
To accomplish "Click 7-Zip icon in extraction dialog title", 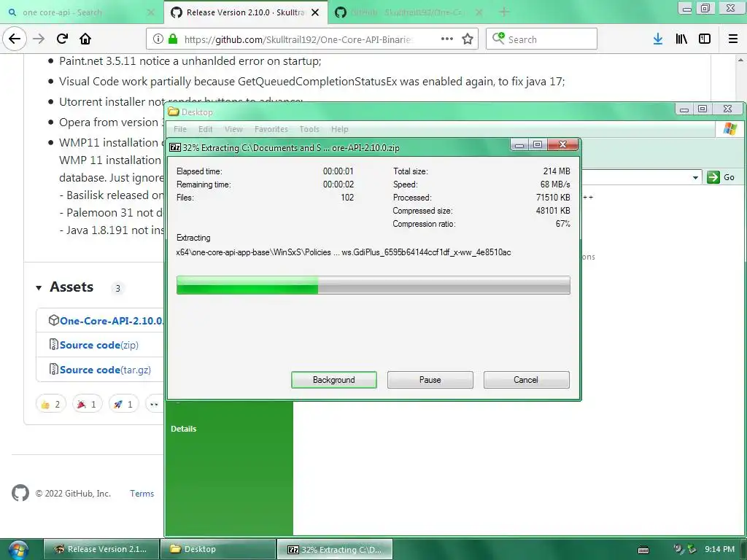I will point(175,147).
